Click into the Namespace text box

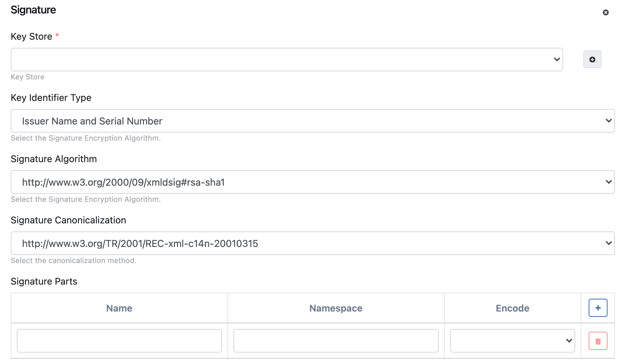(336, 341)
